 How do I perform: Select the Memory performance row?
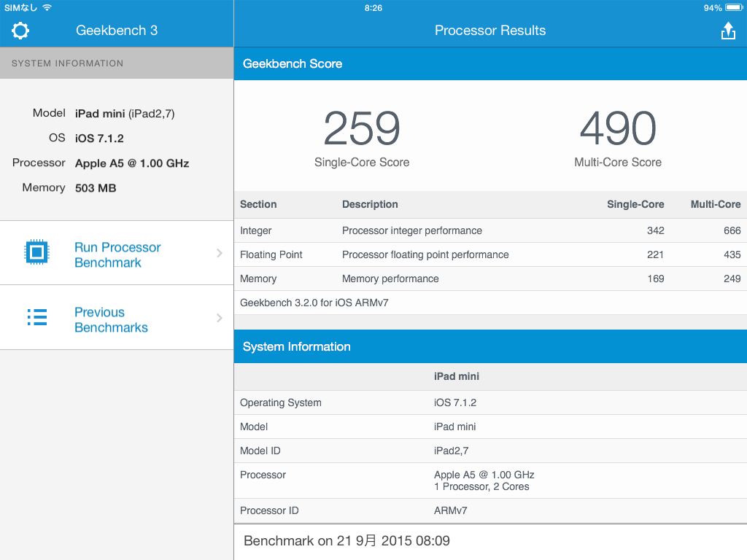(490, 279)
